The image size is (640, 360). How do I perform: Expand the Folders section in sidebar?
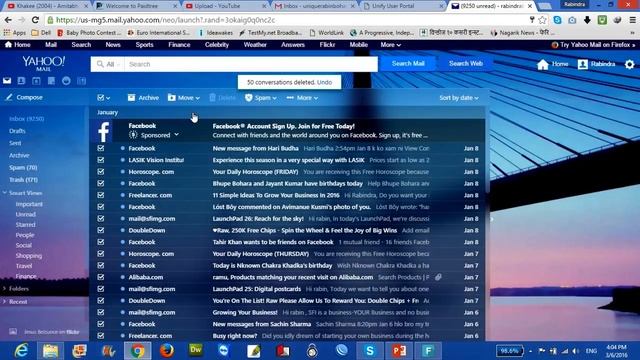click(16, 289)
